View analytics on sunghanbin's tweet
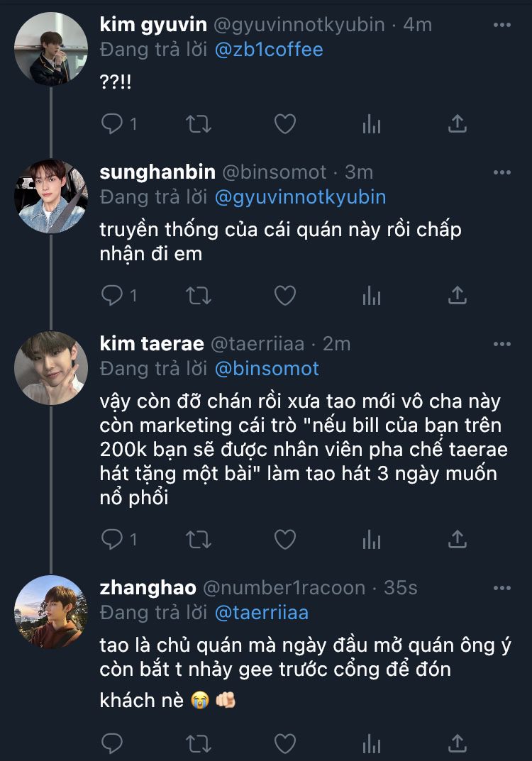The height and width of the screenshot is (761, 532). click(x=372, y=295)
